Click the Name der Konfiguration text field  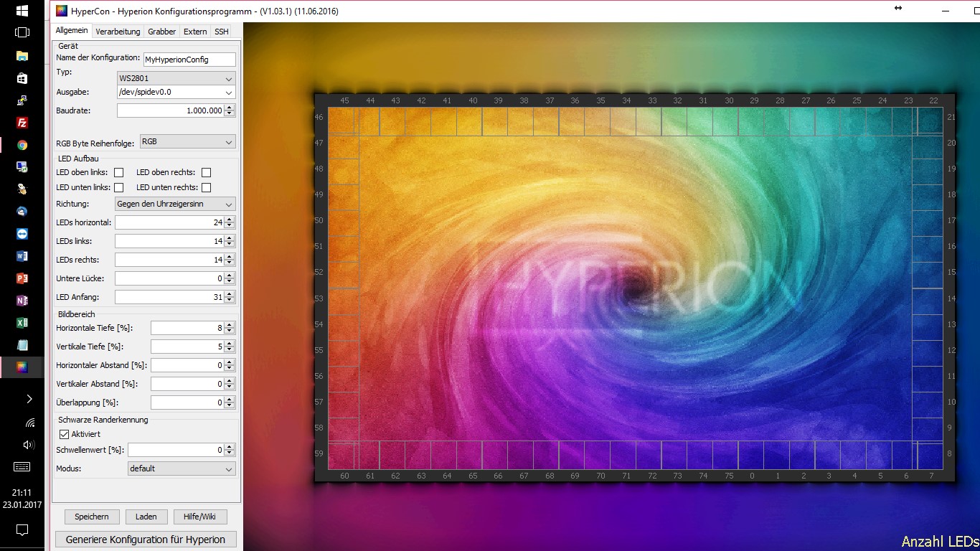click(x=189, y=60)
